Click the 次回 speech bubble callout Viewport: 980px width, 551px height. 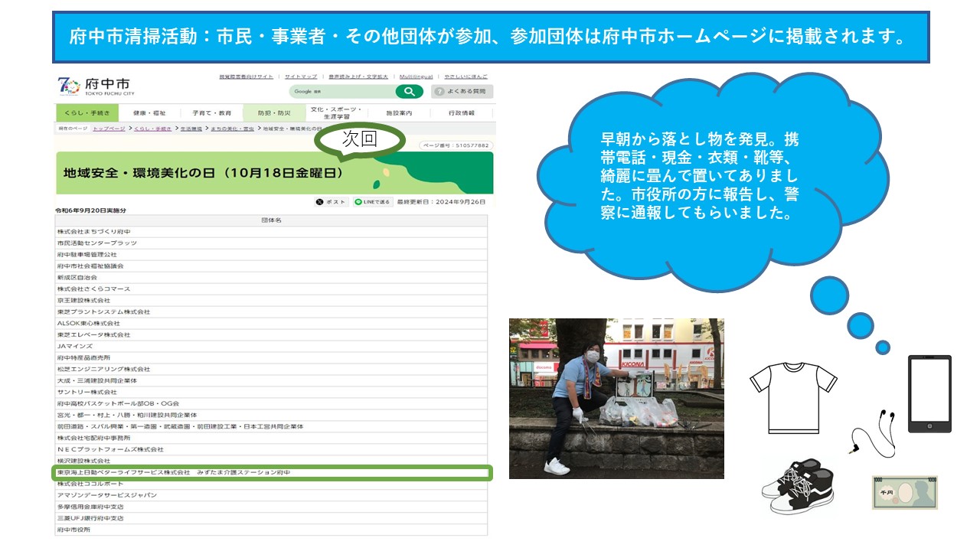pos(360,140)
